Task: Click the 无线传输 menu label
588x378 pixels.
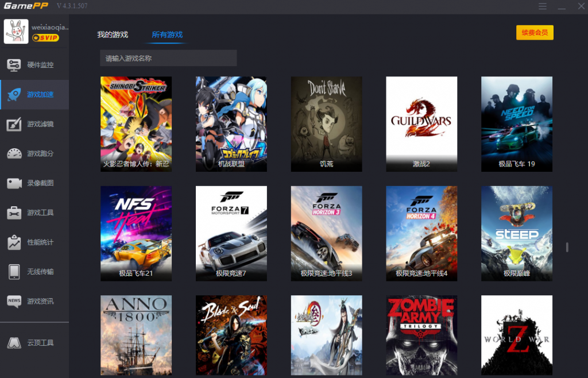Action: [40, 272]
